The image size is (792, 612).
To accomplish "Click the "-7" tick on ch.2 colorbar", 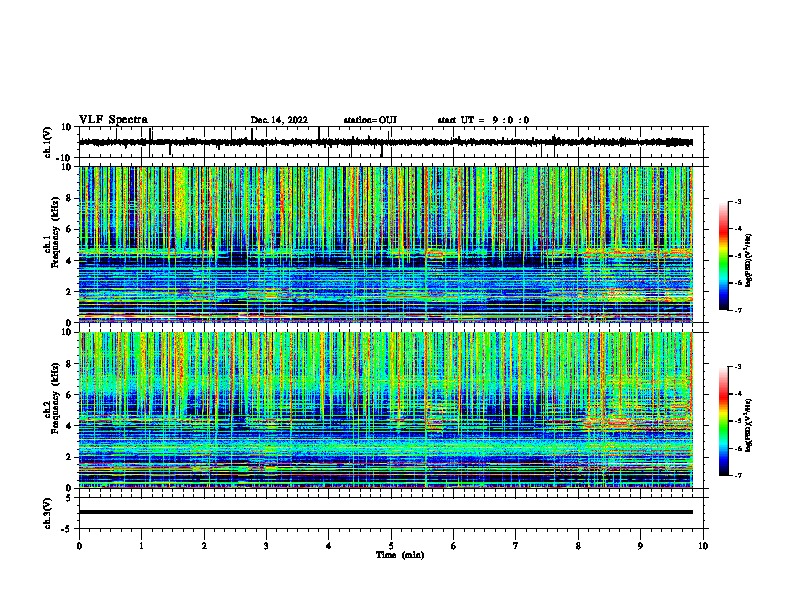I will click(x=737, y=476).
